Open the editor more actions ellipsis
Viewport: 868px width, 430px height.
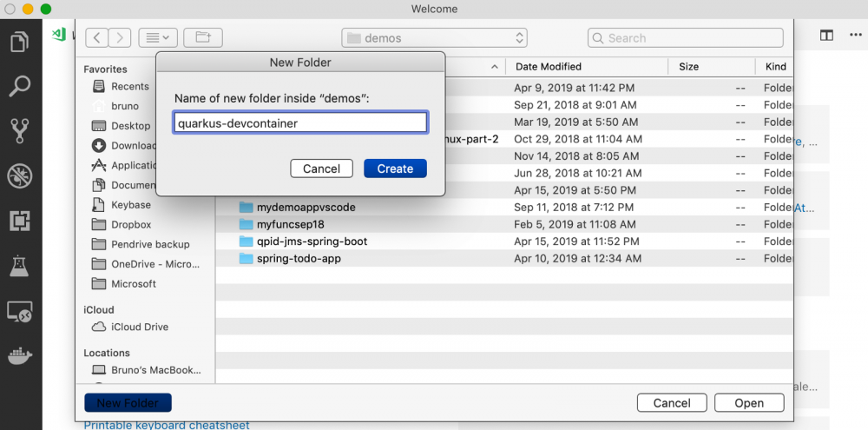[856, 36]
